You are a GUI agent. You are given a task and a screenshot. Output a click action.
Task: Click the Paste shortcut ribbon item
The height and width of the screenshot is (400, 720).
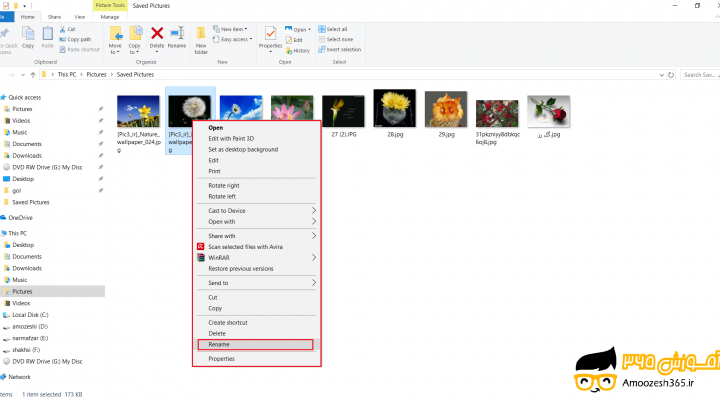click(x=79, y=50)
